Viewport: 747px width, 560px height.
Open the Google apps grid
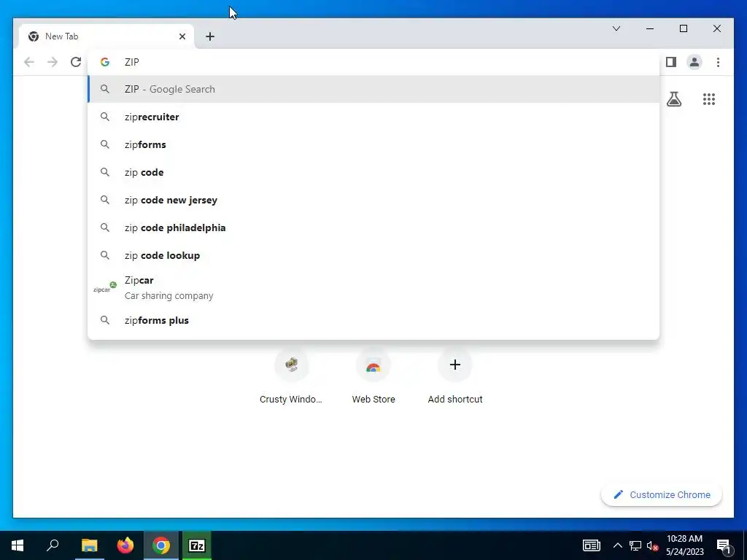(709, 99)
